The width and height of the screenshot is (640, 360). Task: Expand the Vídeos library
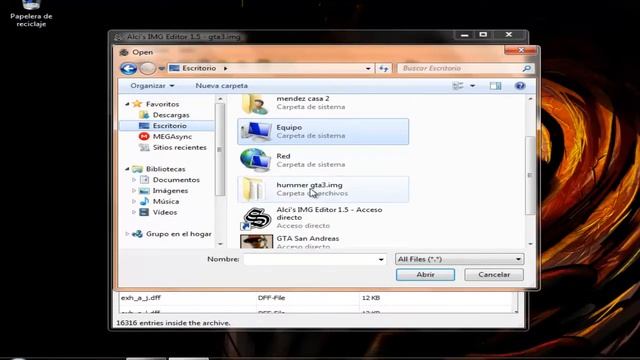tap(134, 212)
